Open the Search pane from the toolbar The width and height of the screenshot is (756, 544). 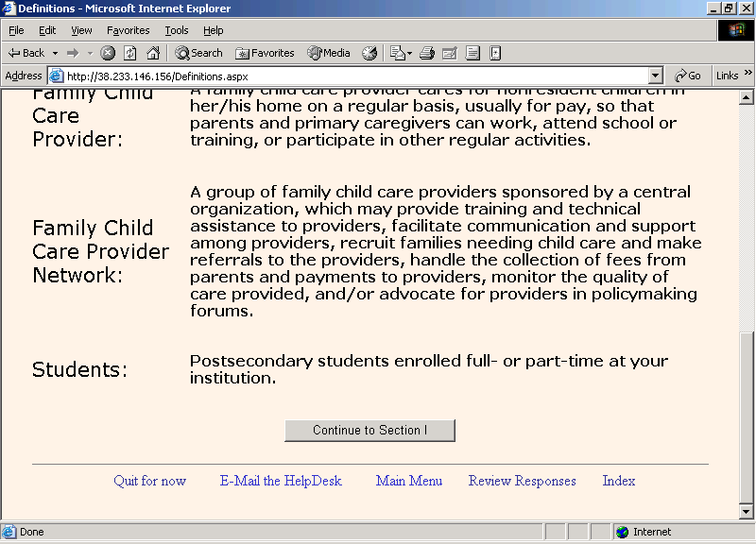click(x=198, y=53)
